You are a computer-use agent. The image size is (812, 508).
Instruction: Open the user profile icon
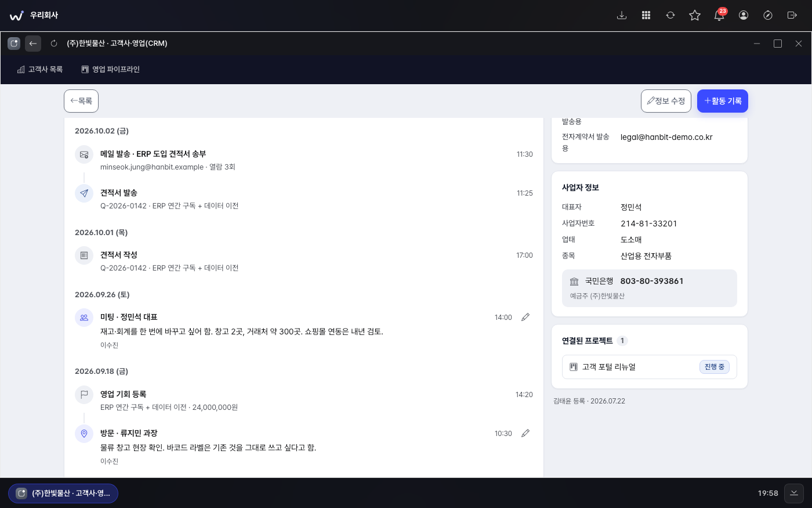744,16
